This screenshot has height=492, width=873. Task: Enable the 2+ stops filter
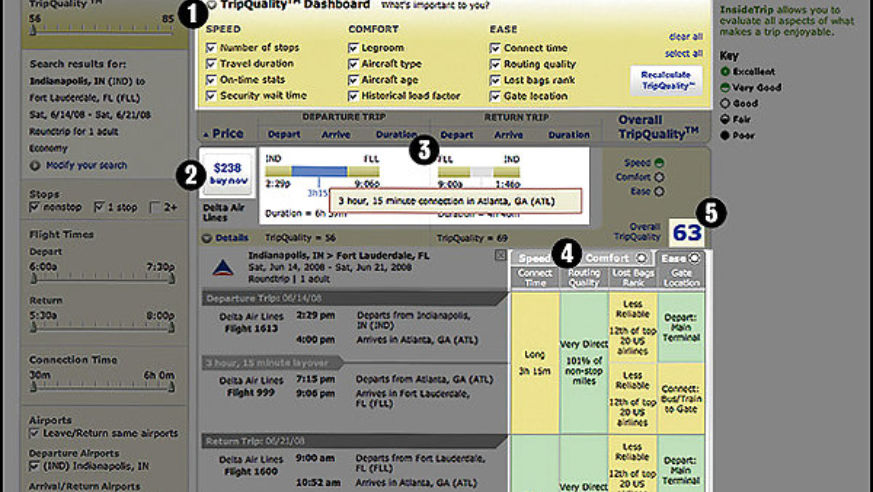(155, 207)
